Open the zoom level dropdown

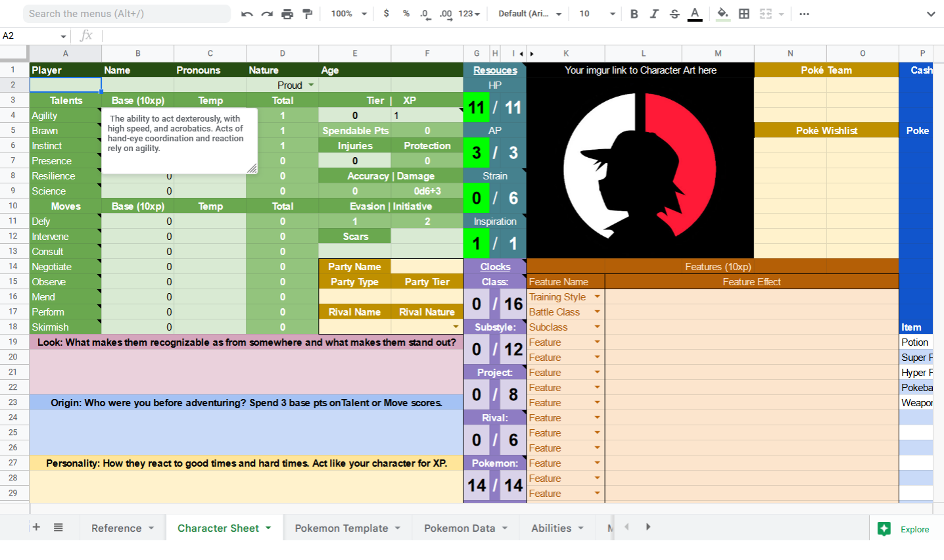point(349,14)
